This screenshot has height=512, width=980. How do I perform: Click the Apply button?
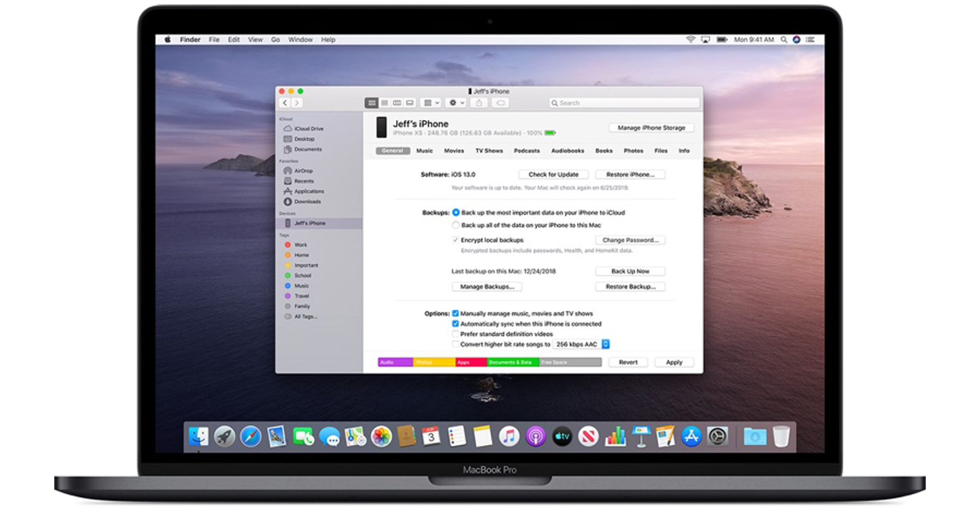tap(674, 362)
